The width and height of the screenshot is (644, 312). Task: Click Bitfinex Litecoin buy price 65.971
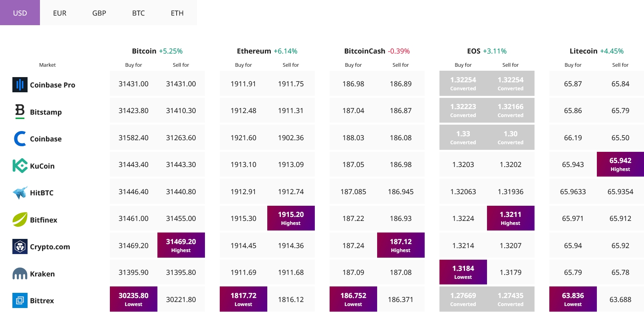[573, 218]
